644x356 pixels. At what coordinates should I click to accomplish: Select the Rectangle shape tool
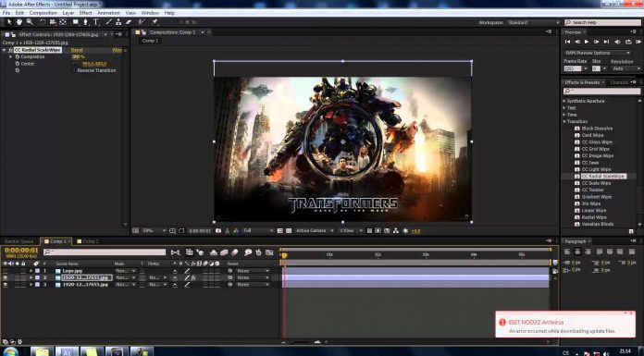click(76, 22)
